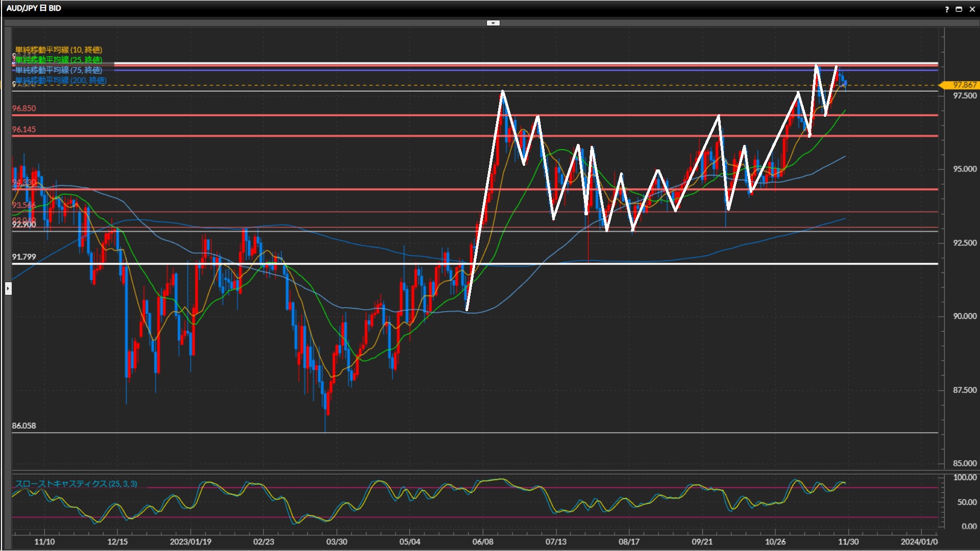
Task: Close the AUD/JPY chart window
Action: (x=972, y=9)
